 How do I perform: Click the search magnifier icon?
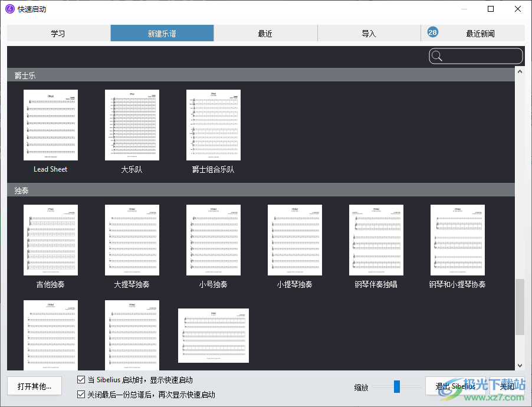pos(436,55)
